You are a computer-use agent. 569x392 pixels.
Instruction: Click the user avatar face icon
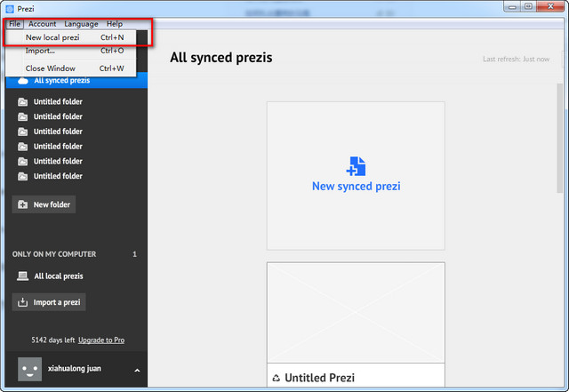30,370
